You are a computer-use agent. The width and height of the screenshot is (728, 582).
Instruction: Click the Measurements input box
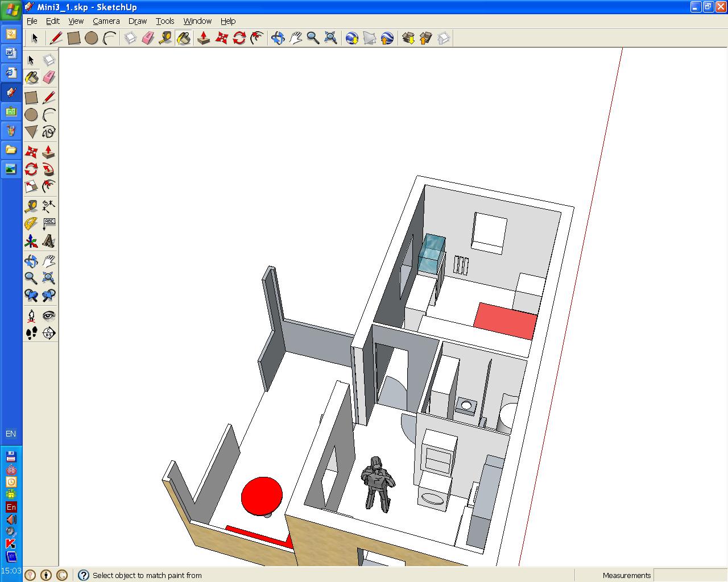[x=690, y=575]
